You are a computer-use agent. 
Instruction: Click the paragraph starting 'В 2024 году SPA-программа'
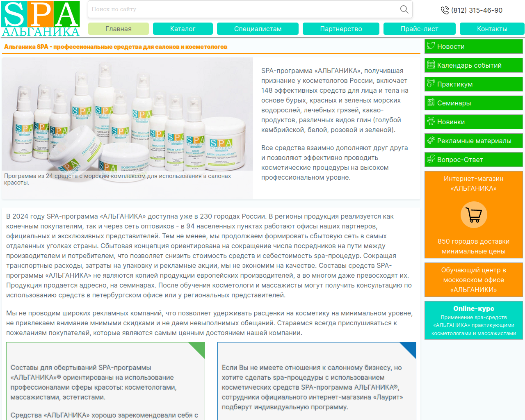209,256
